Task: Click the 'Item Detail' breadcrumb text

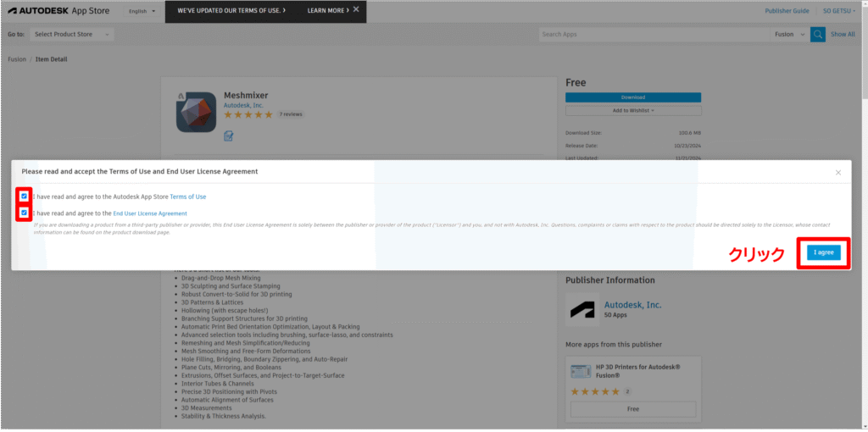Action: [x=52, y=59]
